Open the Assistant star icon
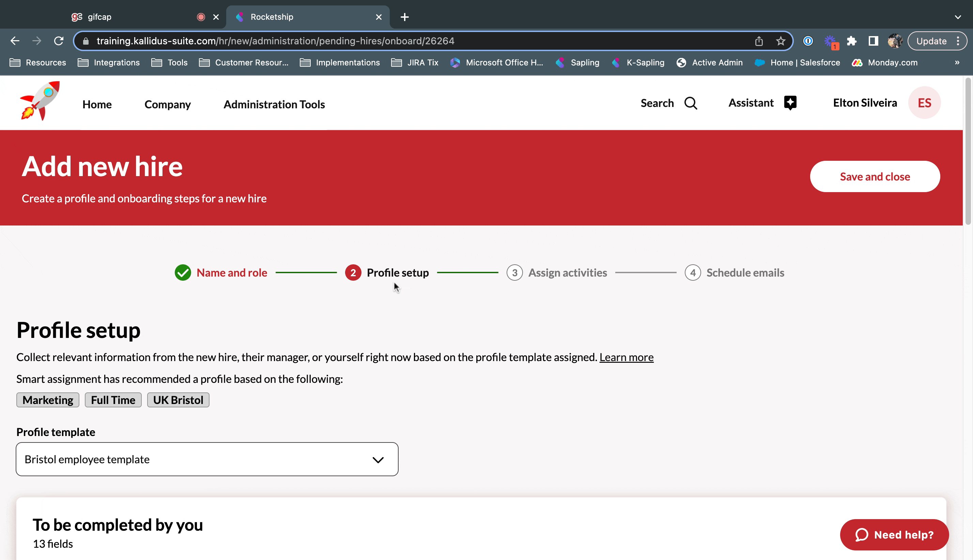The height and width of the screenshot is (560, 973). (x=790, y=103)
